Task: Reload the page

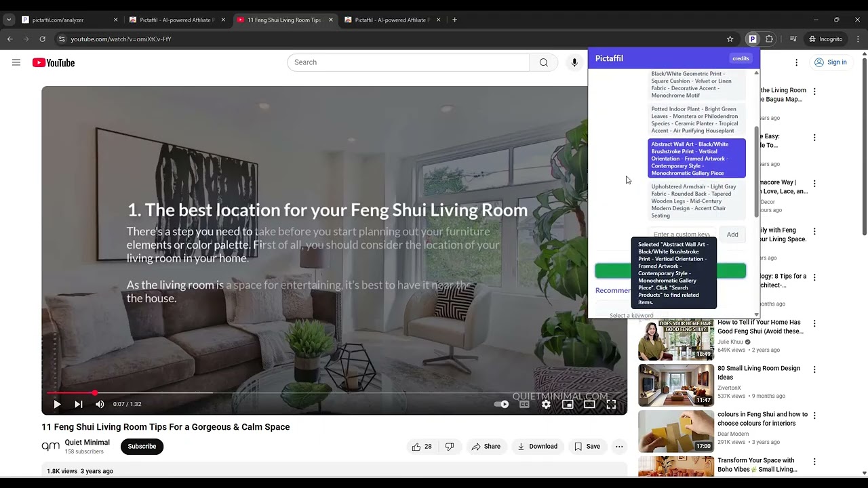Action: coord(42,39)
